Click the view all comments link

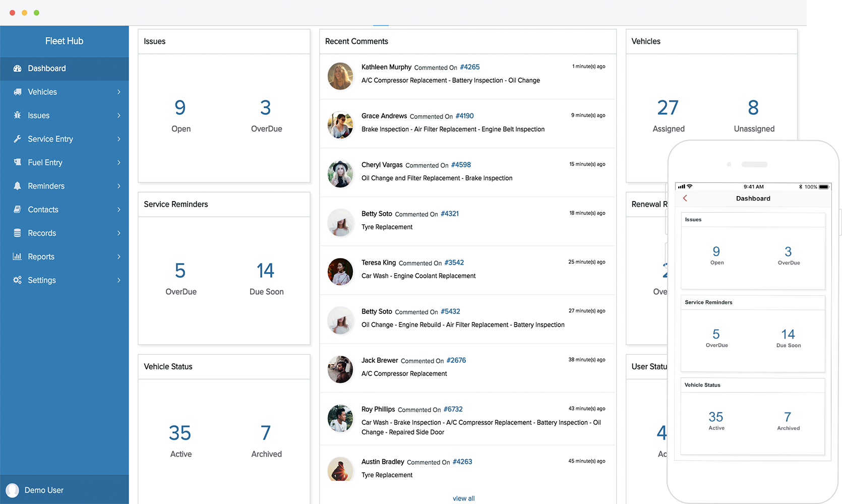tap(463, 498)
